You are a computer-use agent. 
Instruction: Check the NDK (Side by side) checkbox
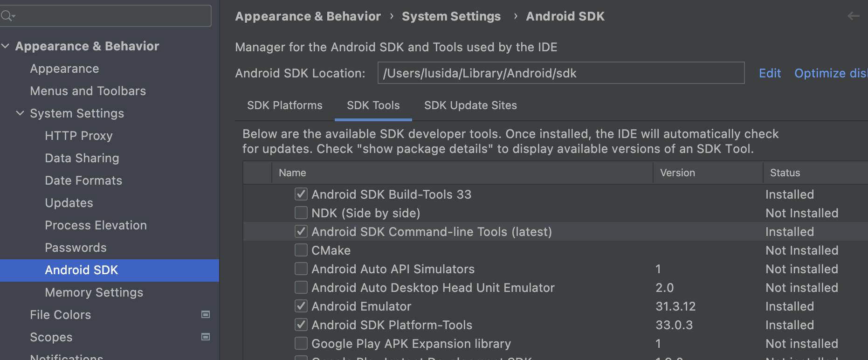301,213
